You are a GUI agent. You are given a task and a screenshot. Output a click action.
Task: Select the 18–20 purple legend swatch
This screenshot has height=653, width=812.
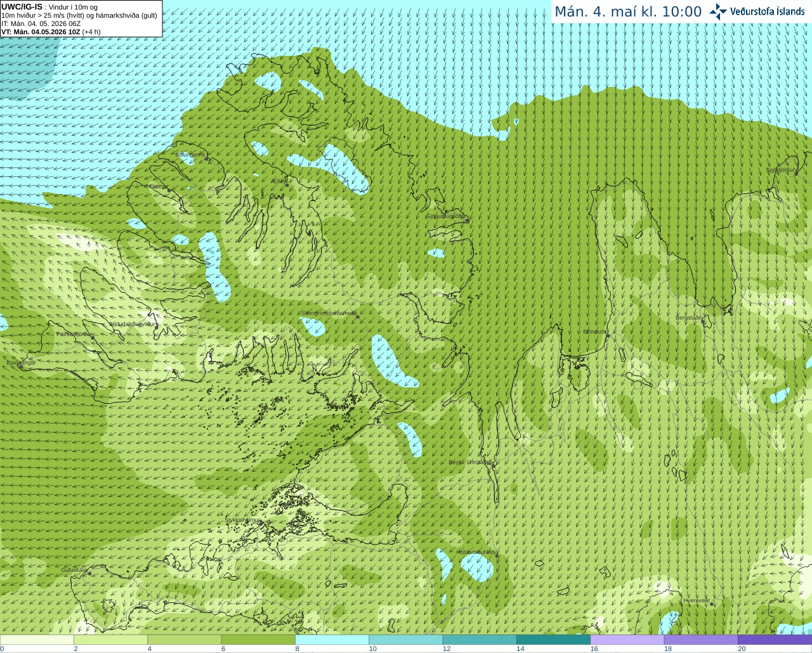pos(700,640)
